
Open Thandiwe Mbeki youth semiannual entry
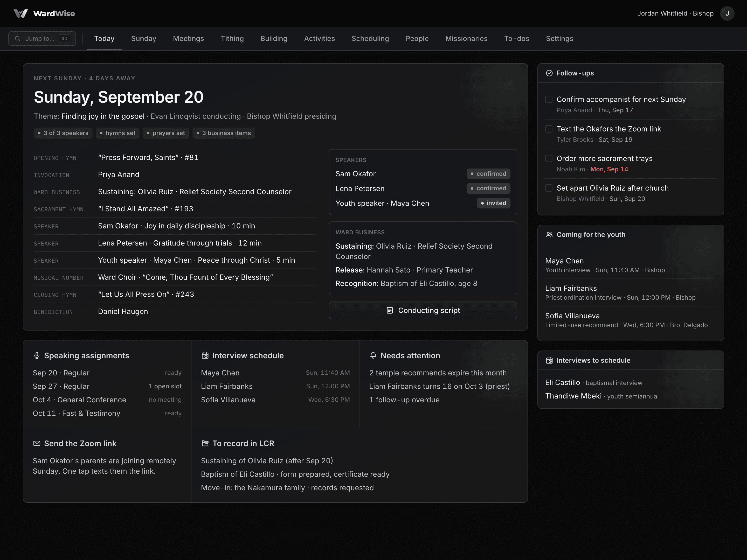(602, 396)
